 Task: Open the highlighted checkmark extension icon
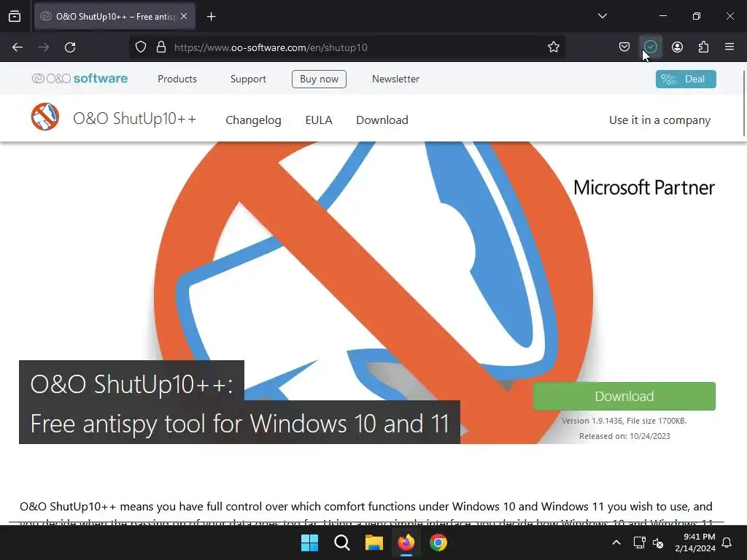tap(650, 47)
